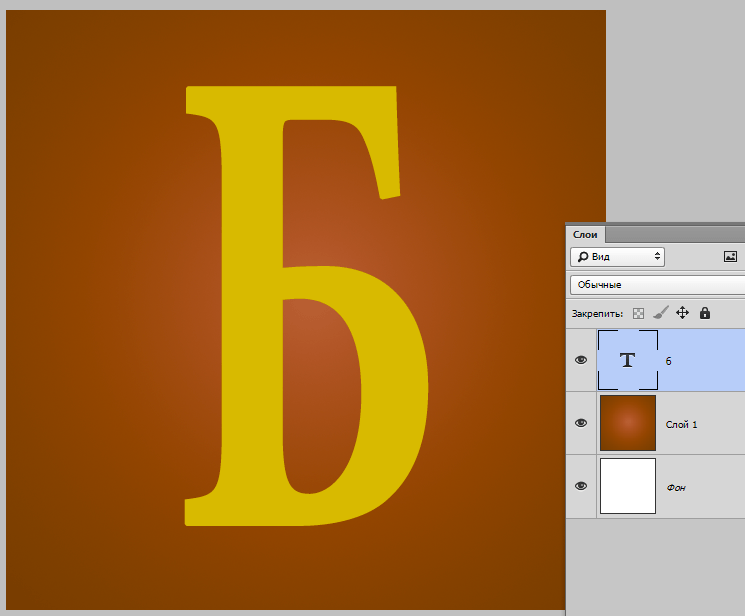Open the Вид layer filter dropdown
The height and width of the screenshot is (616, 745).
[617, 257]
